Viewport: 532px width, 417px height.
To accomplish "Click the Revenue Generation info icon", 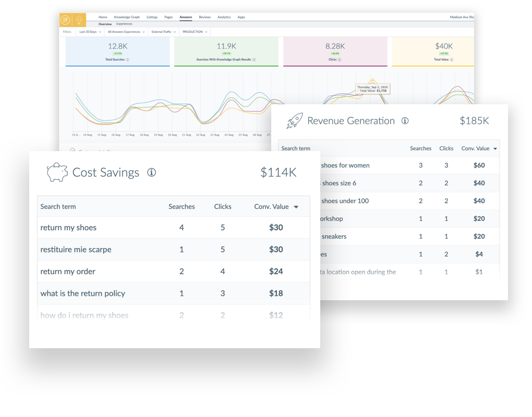I will click(405, 121).
